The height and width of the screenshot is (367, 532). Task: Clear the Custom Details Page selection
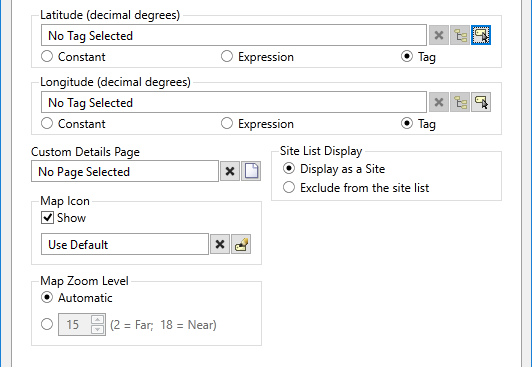tap(230, 171)
